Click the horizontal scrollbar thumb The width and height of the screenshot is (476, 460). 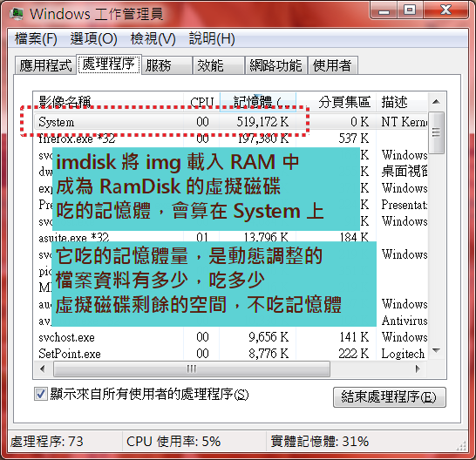point(192,369)
